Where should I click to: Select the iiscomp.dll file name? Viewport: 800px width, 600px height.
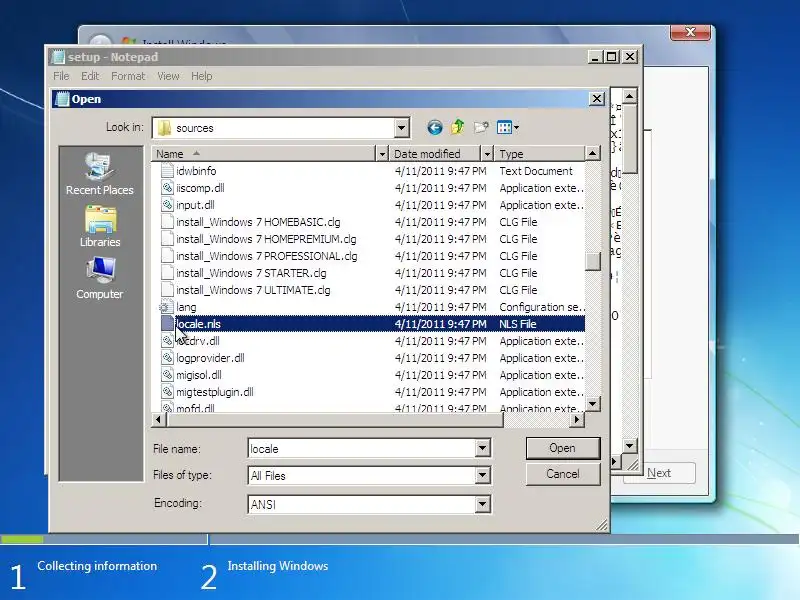(x=200, y=188)
